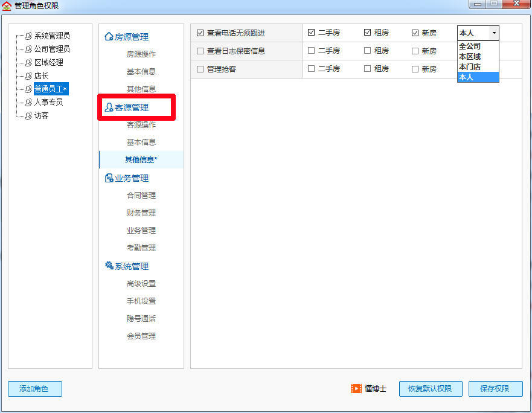Image resolution: width=532 pixels, height=413 pixels.
Task: Click the 保存权限 button
Action: coord(495,389)
